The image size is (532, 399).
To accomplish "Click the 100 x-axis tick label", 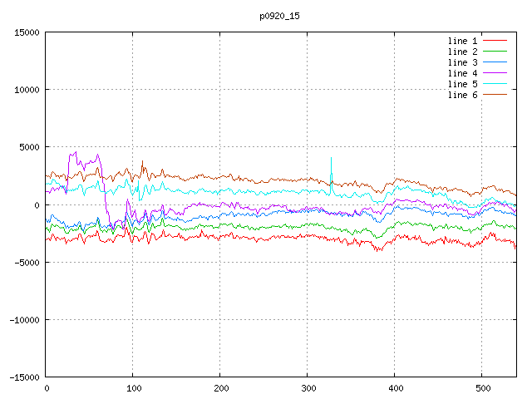I will (x=133, y=388).
